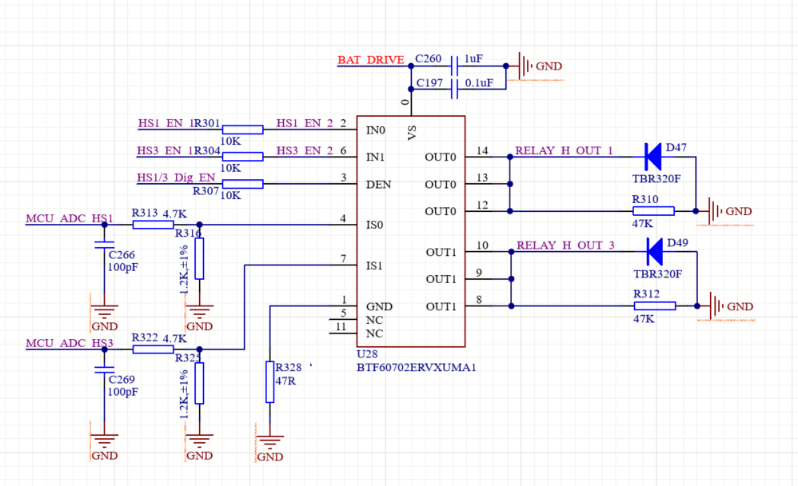Select the R301 resistor symbol
Screen dimensions: 798x486
pyautogui.click(x=243, y=130)
